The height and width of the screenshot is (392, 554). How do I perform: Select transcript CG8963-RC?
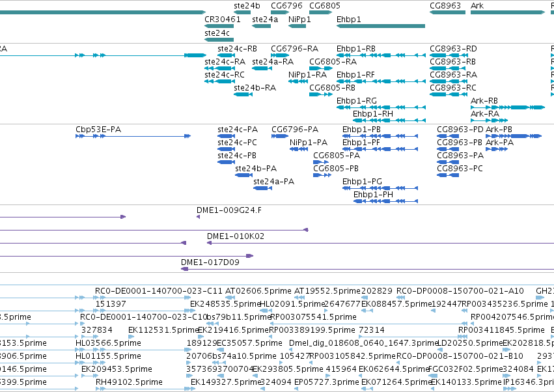coord(449,94)
